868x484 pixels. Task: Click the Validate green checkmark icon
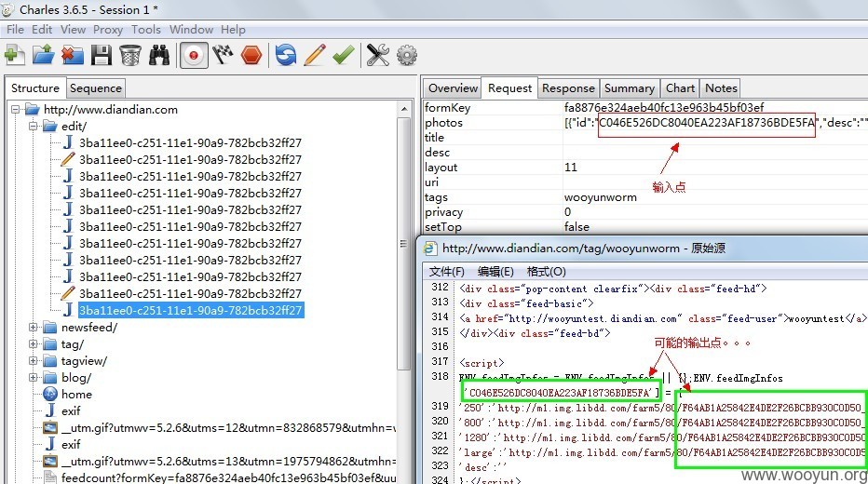point(344,55)
